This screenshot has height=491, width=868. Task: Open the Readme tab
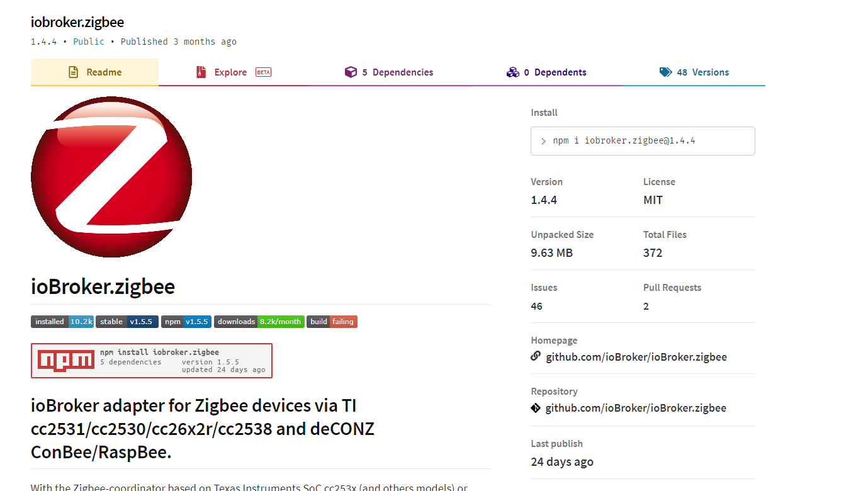click(94, 72)
